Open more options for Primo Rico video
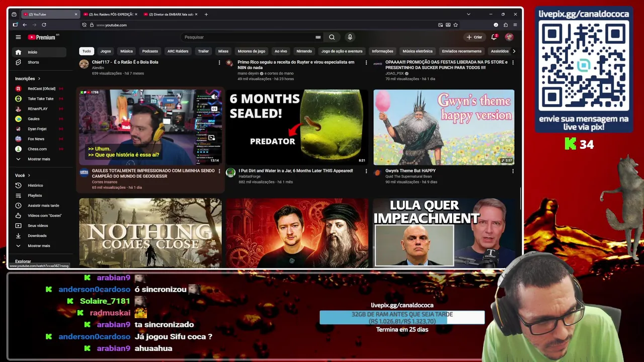The height and width of the screenshot is (362, 644). 366,62
